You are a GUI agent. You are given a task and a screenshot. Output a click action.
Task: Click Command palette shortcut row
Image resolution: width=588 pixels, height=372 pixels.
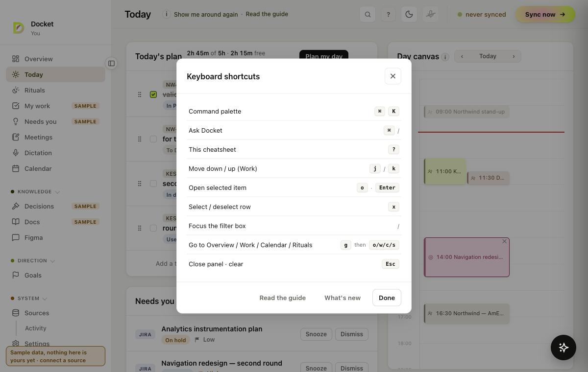(x=294, y=111)
